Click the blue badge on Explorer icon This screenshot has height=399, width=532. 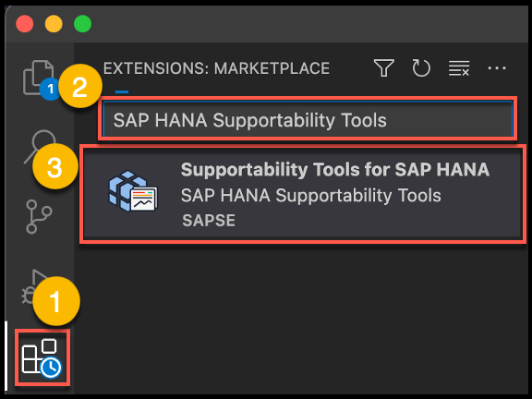[50, 90]
